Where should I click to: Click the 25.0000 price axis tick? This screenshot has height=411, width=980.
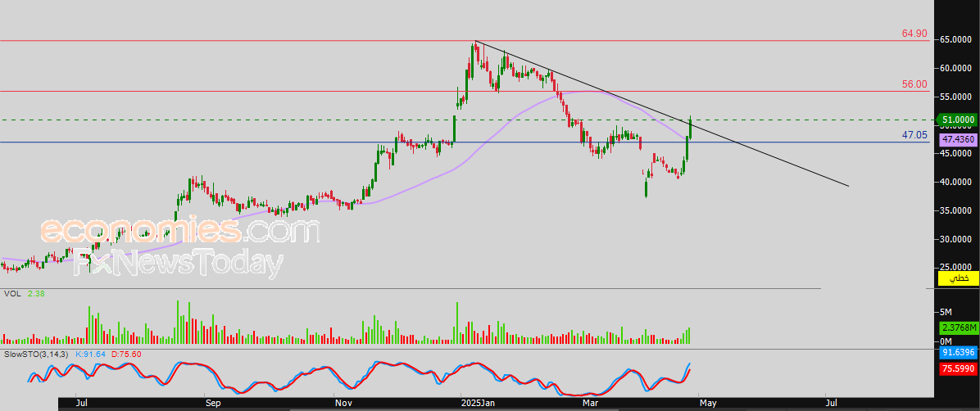(x=955, y=268)
